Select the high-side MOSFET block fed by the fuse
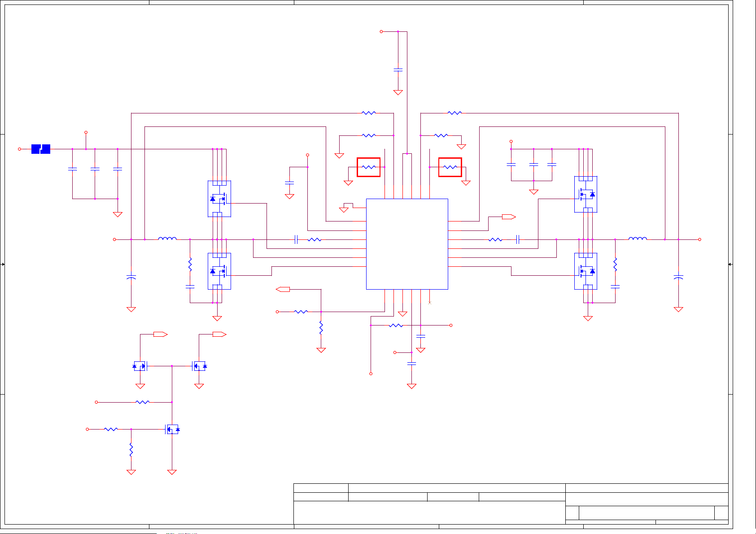This screenshot has width=756, height=534. point(219,199)
